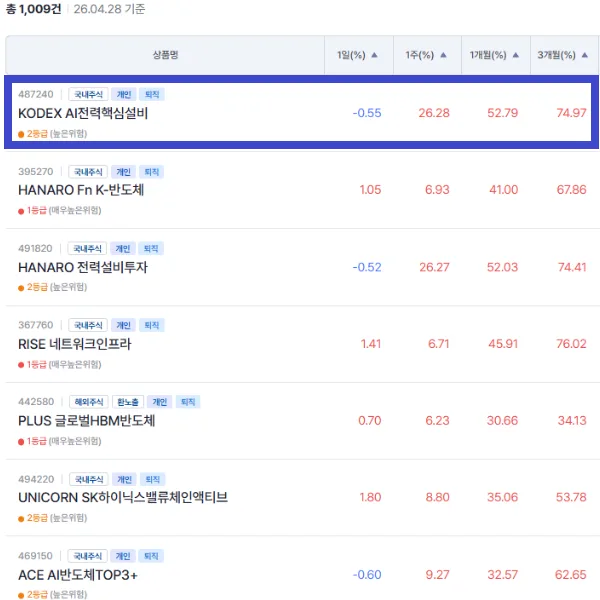
Task: Click the 1일 value 1.05
Action: tap(370, 189)
